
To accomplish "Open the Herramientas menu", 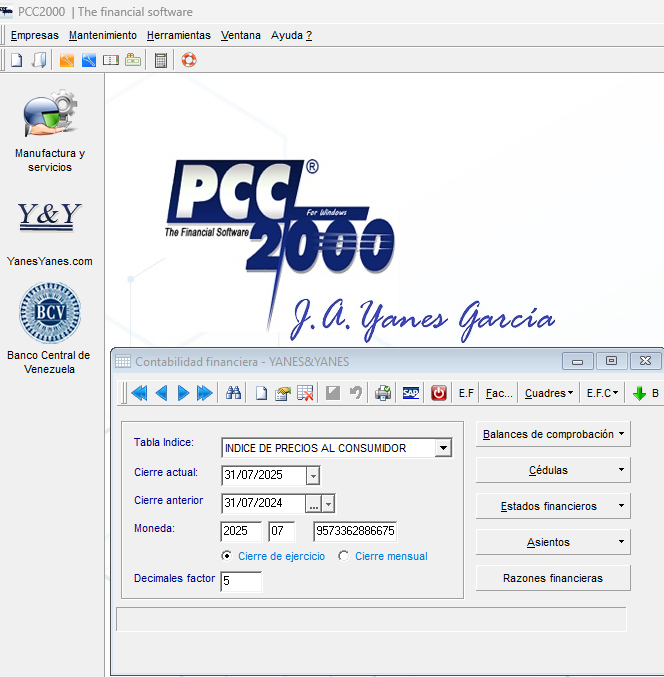I will [179, 35].
